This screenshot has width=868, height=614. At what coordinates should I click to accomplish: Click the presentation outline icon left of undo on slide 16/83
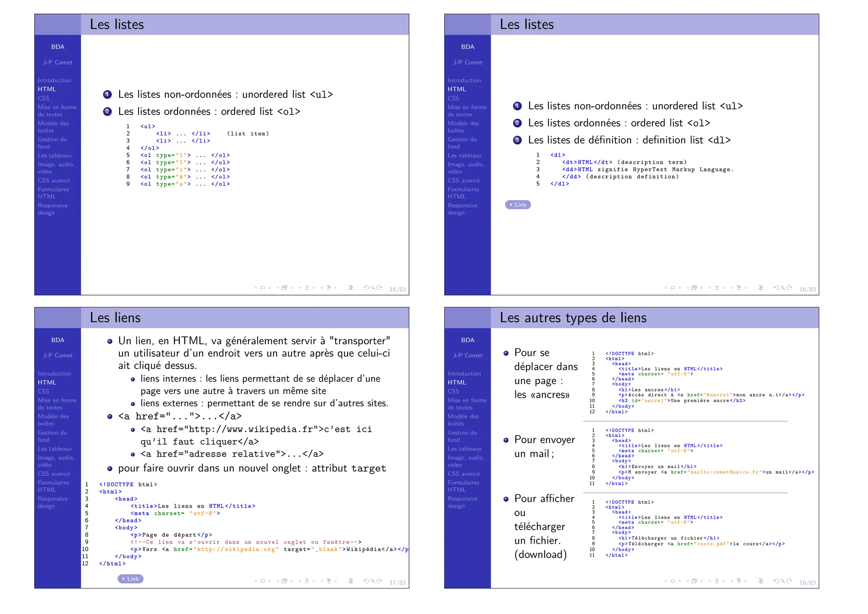(x=351, y=288)
